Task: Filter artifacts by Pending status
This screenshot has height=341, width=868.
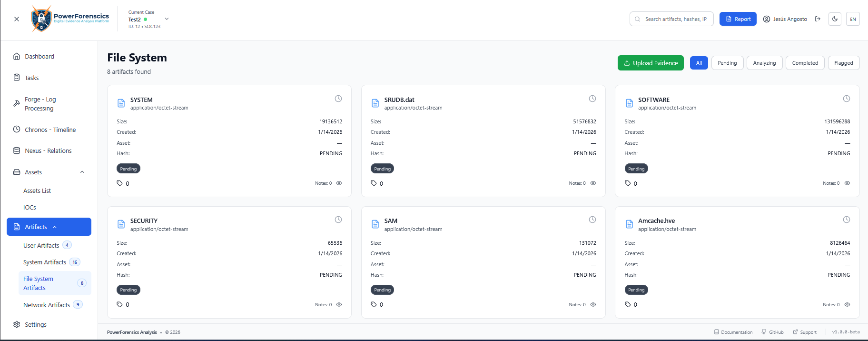Action: click(727, 63)
